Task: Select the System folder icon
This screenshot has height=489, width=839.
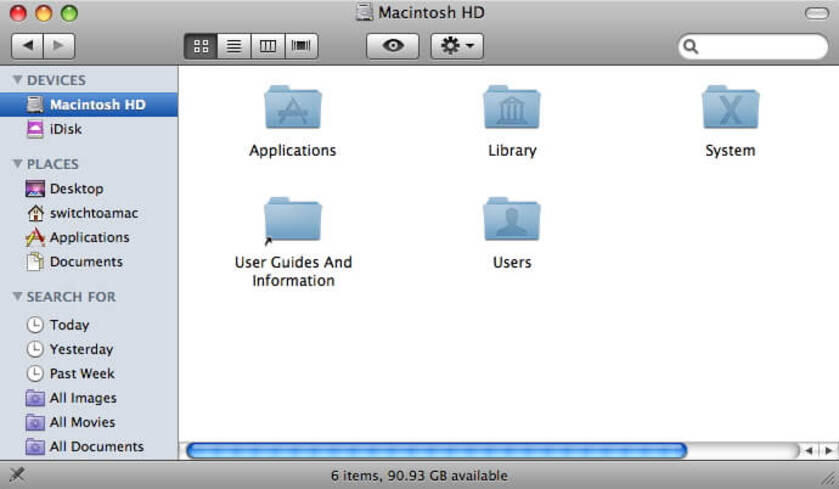Action: pos(730,107)
